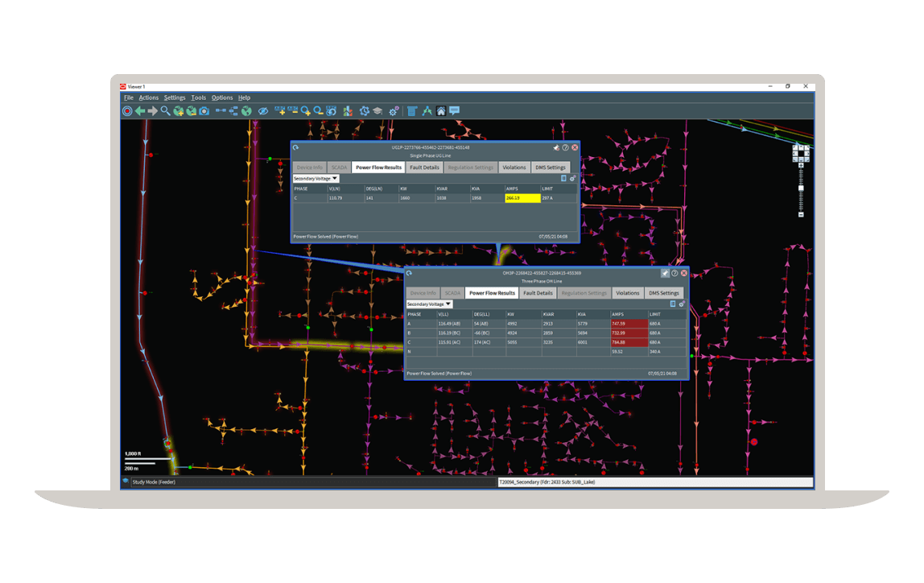Open the File menu
The height and width of the screenshot is (583, 924).
point(129,98)
